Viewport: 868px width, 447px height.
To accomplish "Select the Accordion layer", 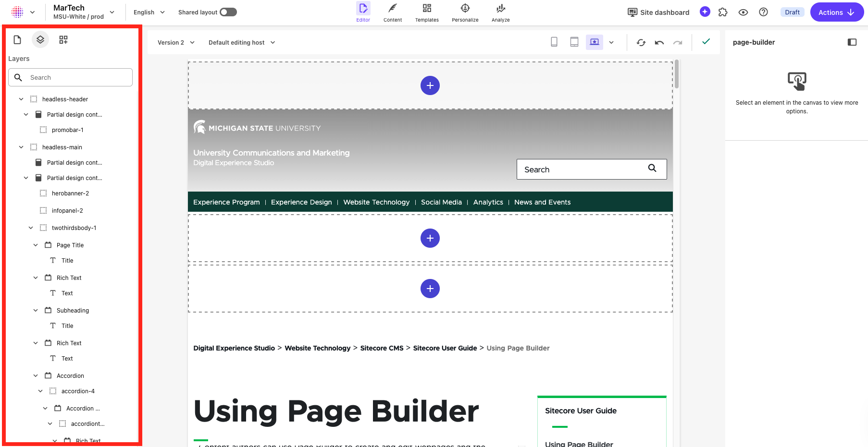I will (x=70, y=375).
